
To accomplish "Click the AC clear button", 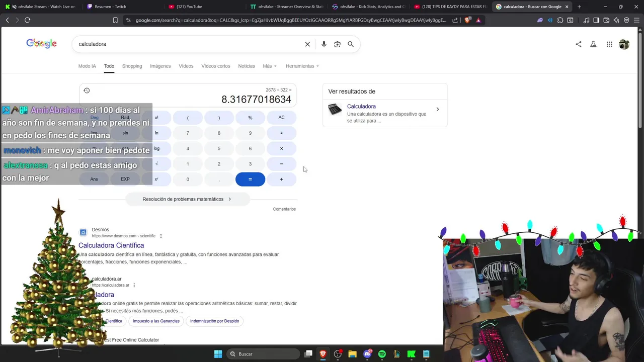I will click(281, 118).
